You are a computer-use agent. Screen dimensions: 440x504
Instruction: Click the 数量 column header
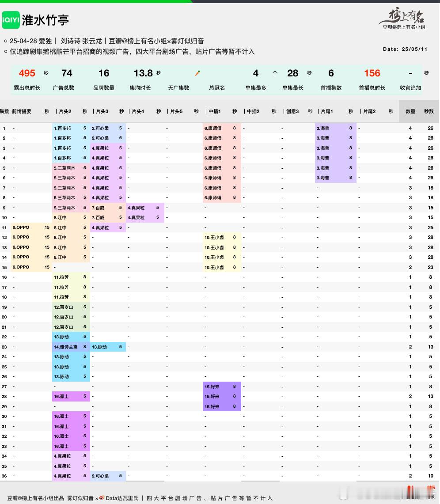[x=410, y=111]
